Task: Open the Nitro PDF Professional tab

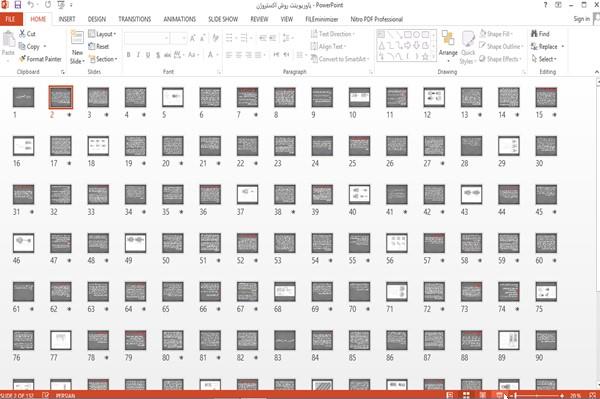Action: tap(377, 19)
